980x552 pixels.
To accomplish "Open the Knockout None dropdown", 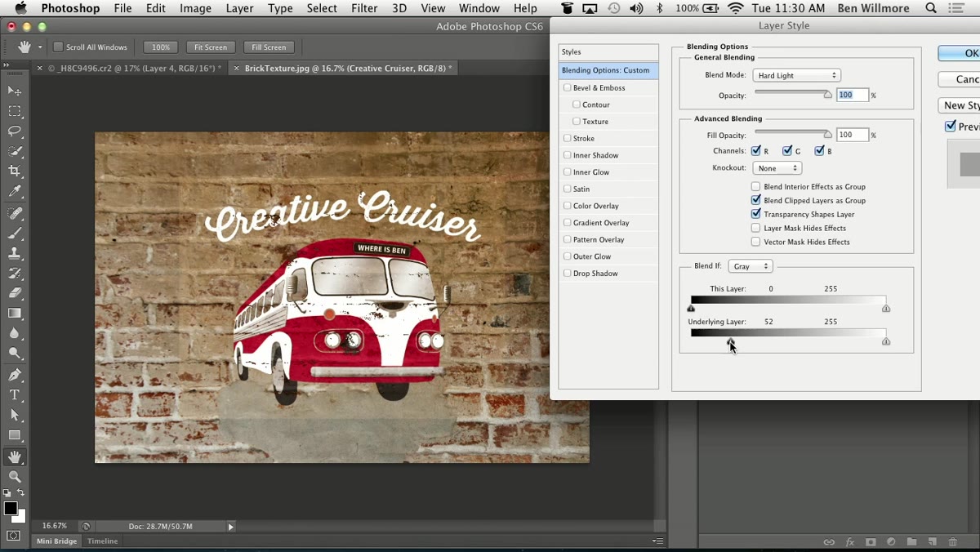I will point(777,168).
